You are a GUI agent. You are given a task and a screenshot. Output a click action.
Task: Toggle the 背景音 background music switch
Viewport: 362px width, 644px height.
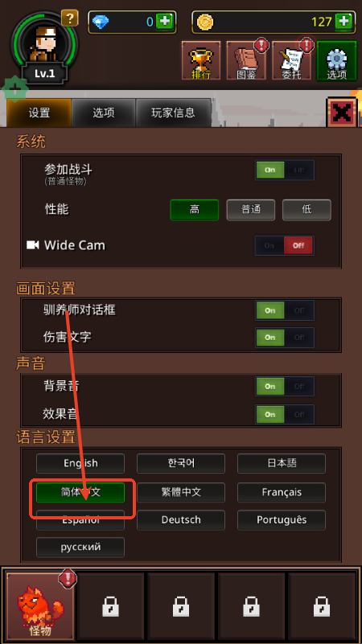point(285,386)
